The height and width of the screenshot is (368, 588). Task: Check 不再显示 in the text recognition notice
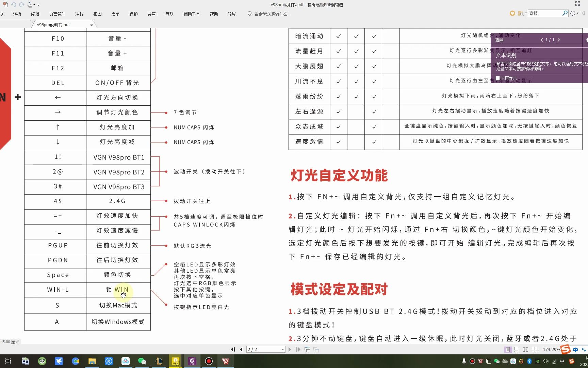point(497,78)
